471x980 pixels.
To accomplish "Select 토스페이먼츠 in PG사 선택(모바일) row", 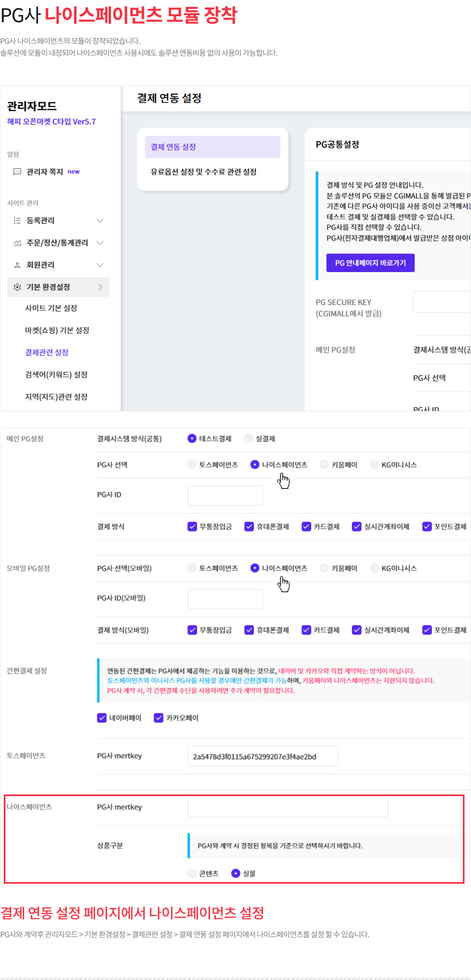I will [x=192, y=568].
